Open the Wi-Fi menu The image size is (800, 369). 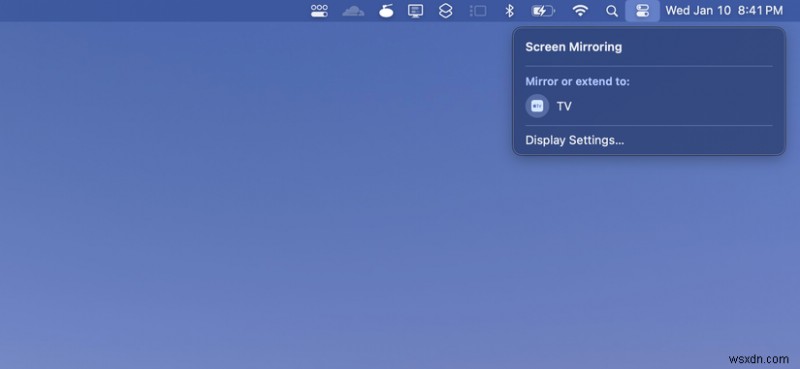[x=580, y=11]
